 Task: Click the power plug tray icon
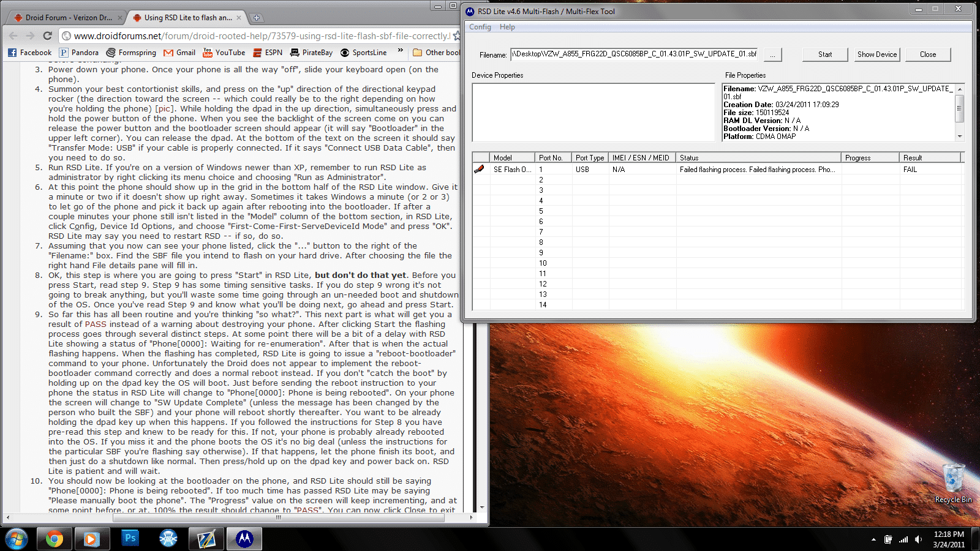[x=888, y=539]
